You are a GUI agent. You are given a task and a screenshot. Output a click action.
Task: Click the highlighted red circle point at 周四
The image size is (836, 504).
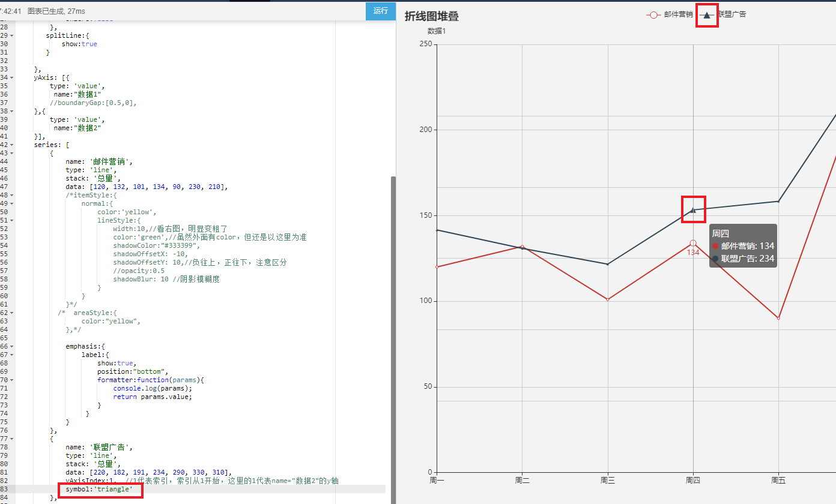click(x=693, y=243)
